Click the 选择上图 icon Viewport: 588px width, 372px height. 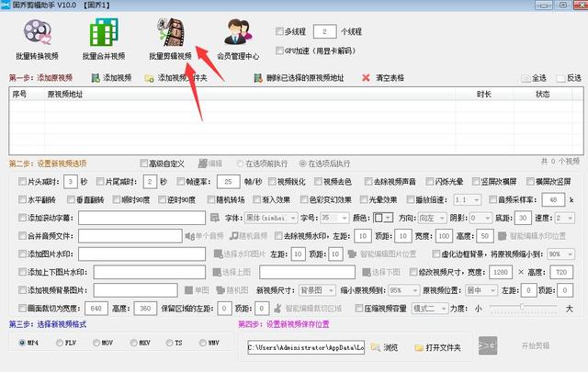tap(217, 272)
